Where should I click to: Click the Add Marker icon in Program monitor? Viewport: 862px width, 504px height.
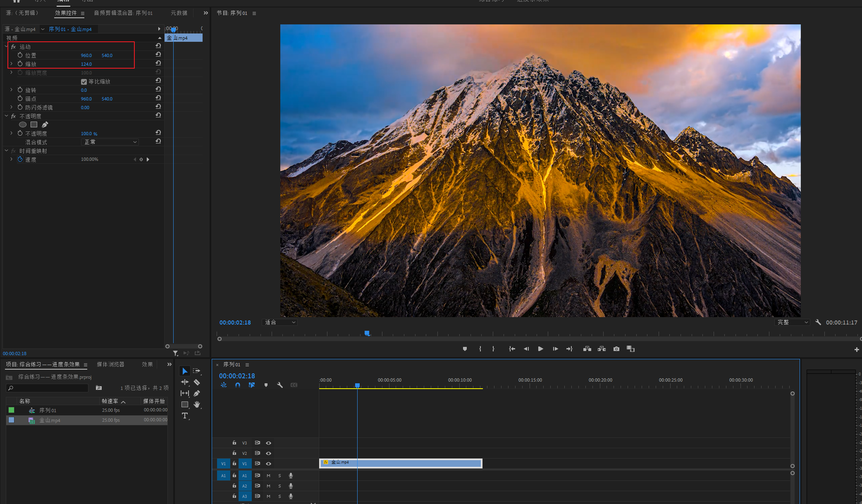(465, 349)
